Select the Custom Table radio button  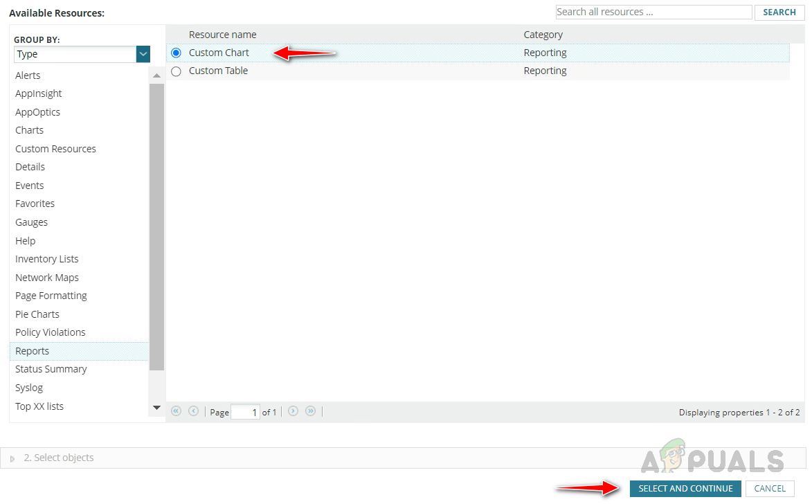(x=176, y=71)
